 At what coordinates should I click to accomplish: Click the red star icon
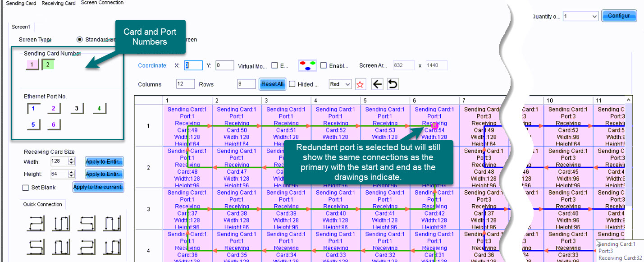(x=360, y=84)
